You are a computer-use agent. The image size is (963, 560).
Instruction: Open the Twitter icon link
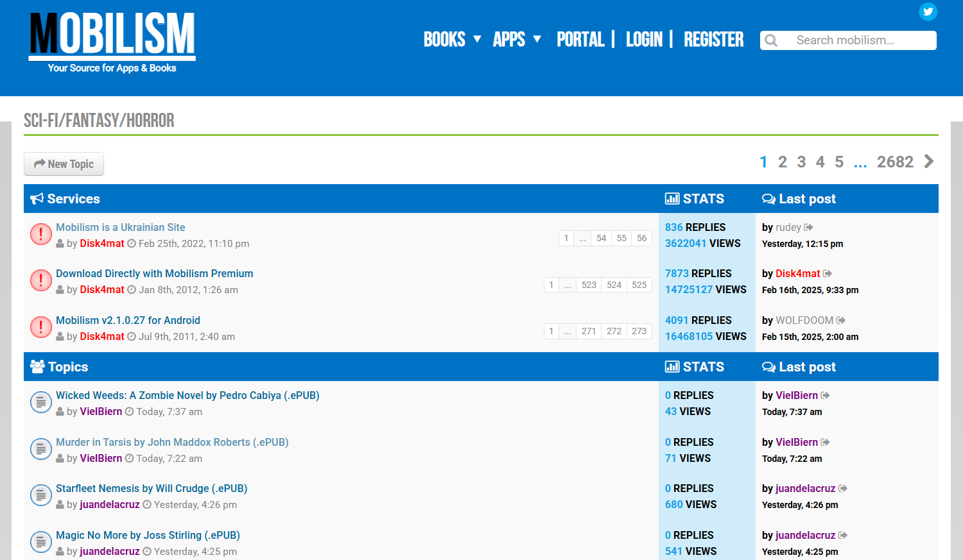928,12
